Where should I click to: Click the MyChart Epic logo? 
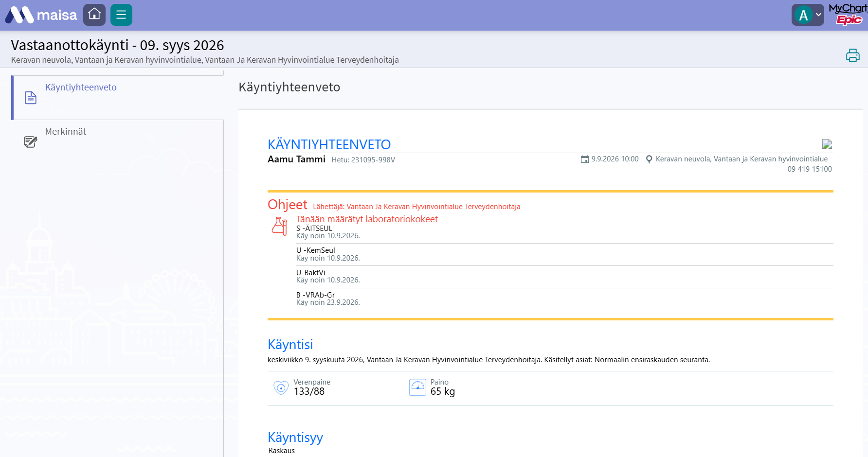click(848, 14)
